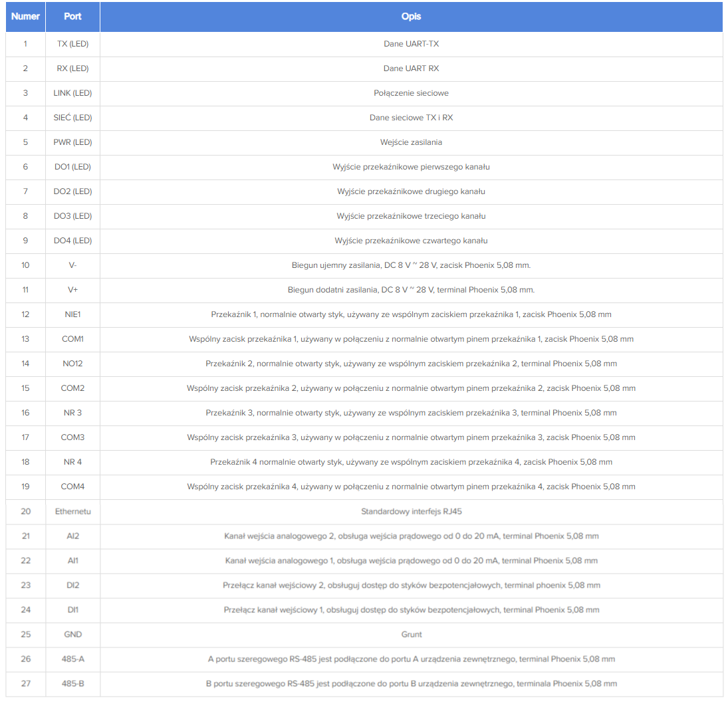Click the '485-A' port cell
728x702 pixels.
click(73, 659)
